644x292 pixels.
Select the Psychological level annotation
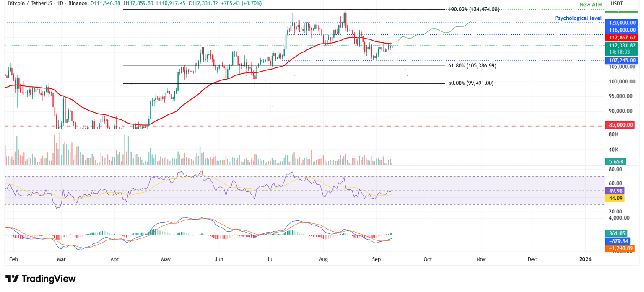pos(579,18)
